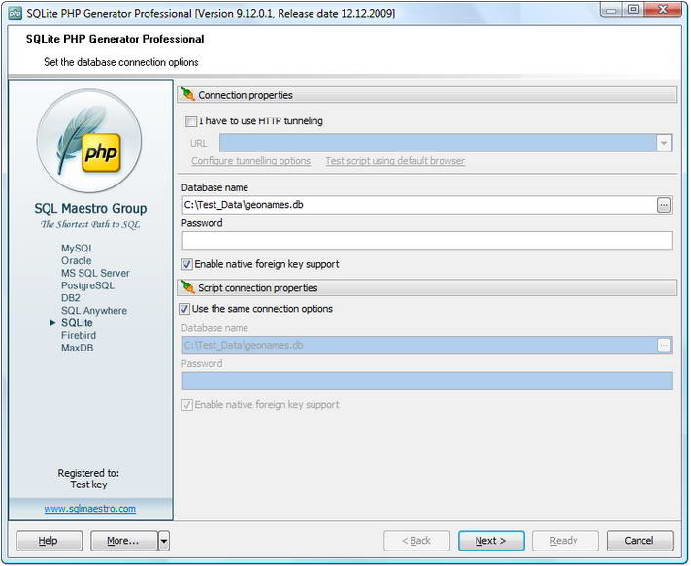Viewport: 691px width, 566px height.
Task: Click the disabled script database browse button
Action: point(664,345)
